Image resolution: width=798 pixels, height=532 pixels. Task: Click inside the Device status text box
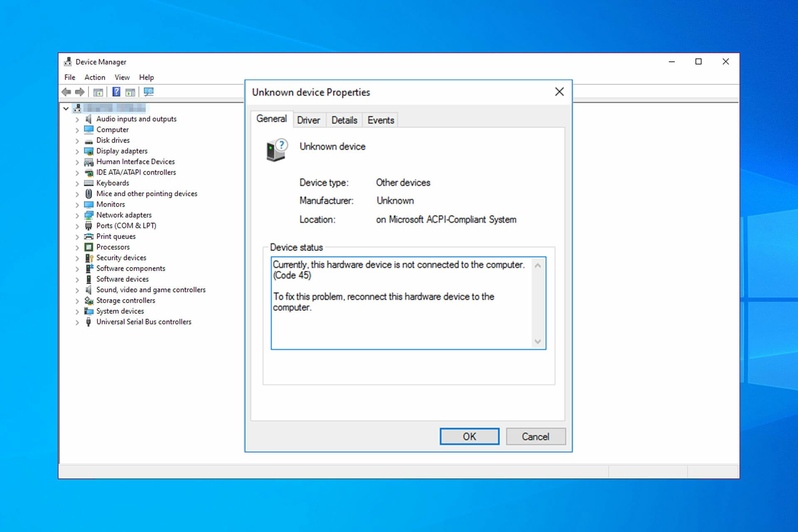[x=402, y=303]
